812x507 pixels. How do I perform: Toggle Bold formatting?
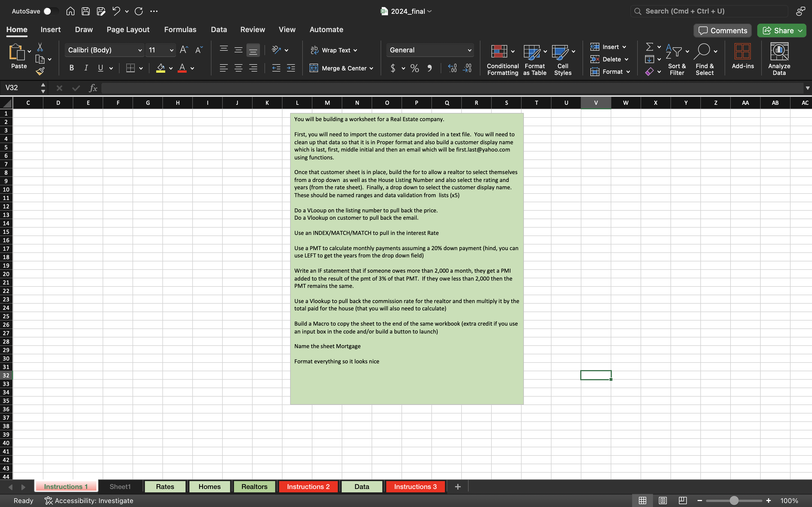pos(71,68)
